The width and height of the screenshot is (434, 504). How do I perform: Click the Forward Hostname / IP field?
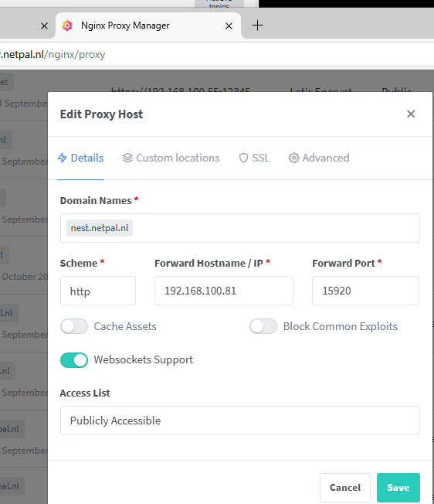224,291
